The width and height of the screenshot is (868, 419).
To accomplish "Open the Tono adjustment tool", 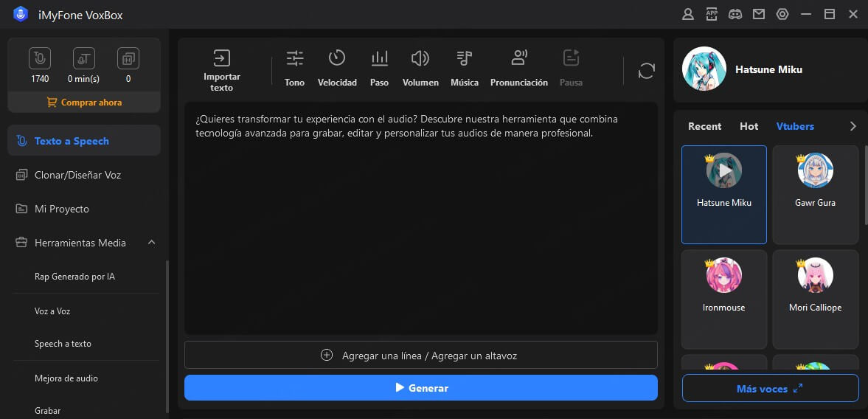I will 294,69.
